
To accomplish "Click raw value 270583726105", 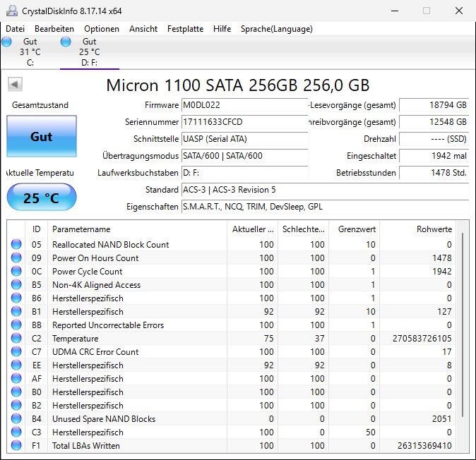I will point(422,339).
